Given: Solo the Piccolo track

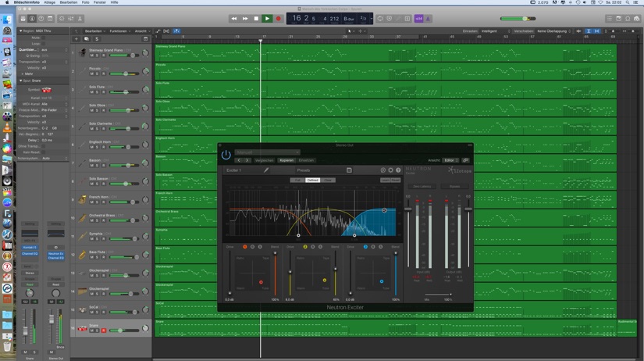Looking at the screenshot, I should (x=98, y=73).
